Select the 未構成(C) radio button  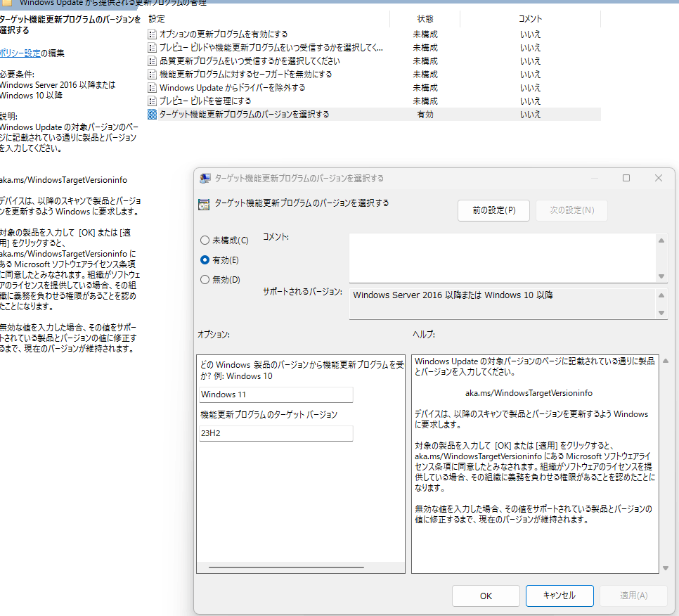pyautogui.click(x=205, y=240)
